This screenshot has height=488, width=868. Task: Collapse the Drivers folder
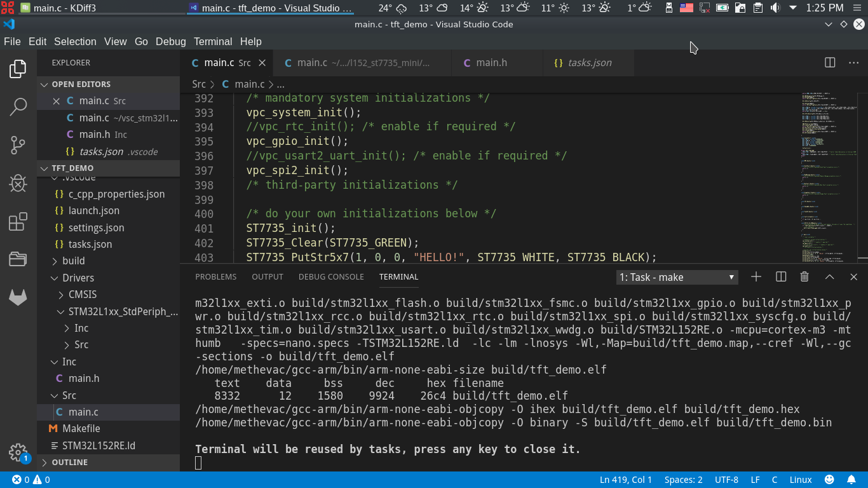(x=78, y=278)
